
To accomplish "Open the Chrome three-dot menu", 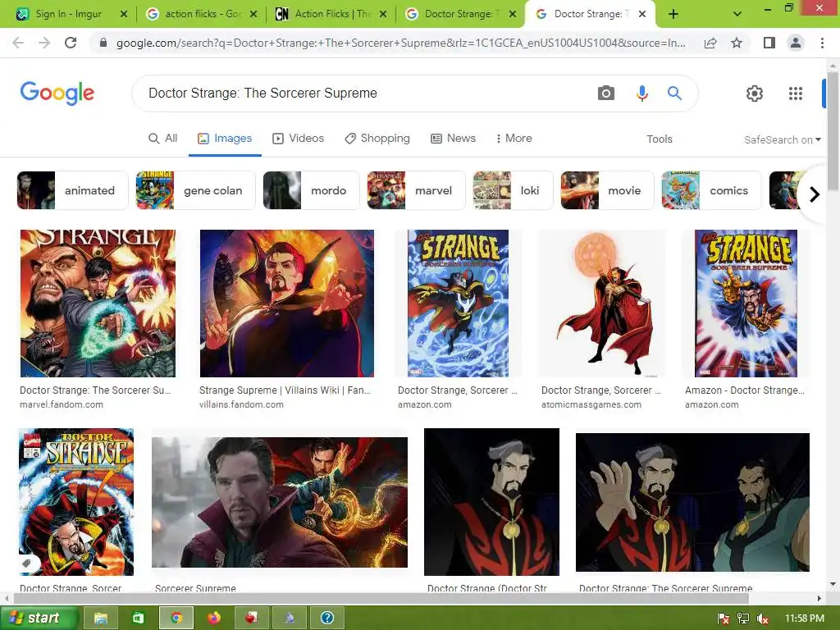I will pos(822,43).
